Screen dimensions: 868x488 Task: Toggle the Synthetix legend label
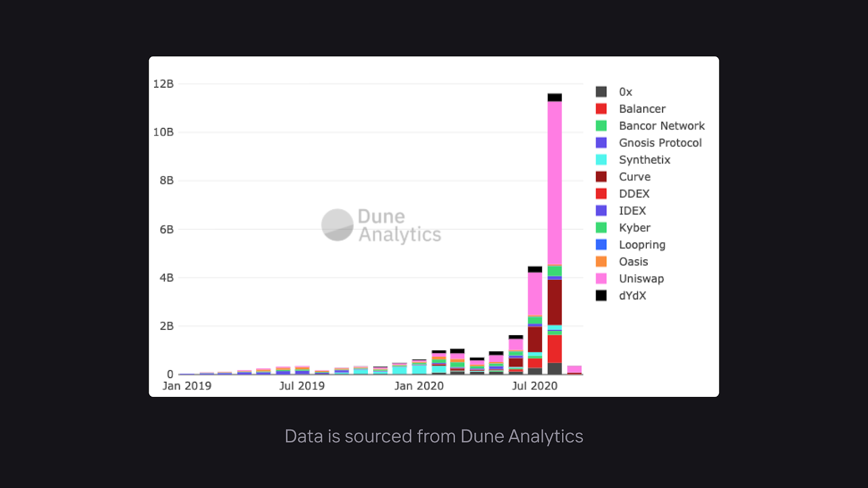[644, 159]
